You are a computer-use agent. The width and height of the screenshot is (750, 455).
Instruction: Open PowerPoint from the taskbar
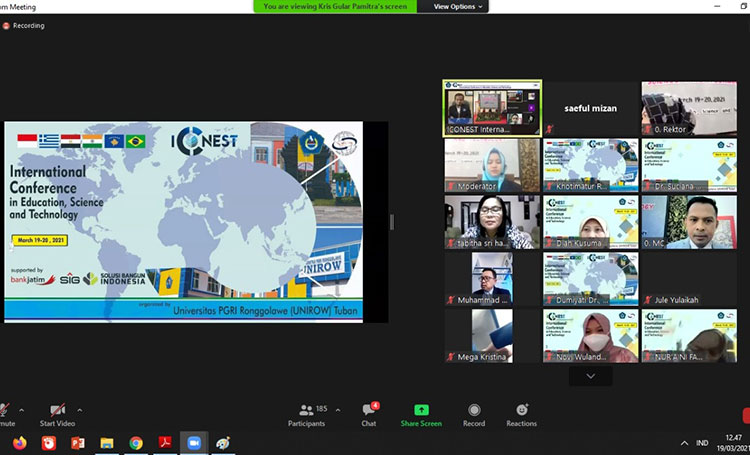tap(77, 443)
